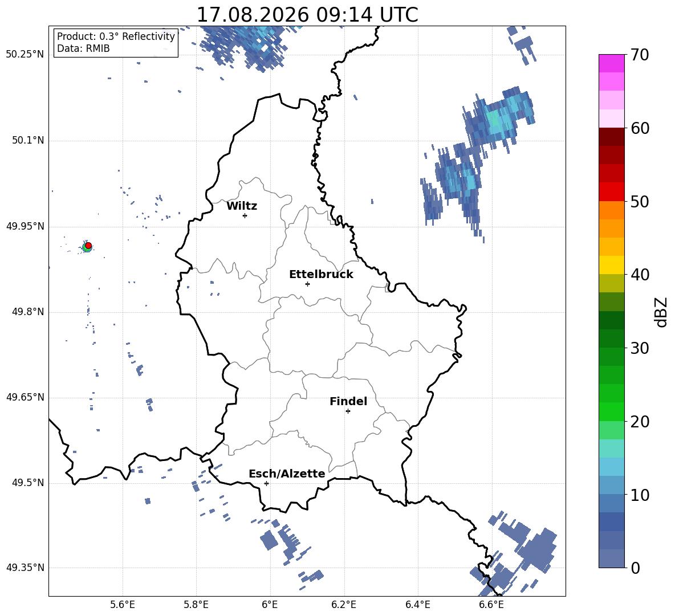Click the red radar site marker
Image resolution: width=675 pixels, height=616 pixels.
[x=88, y=246]
